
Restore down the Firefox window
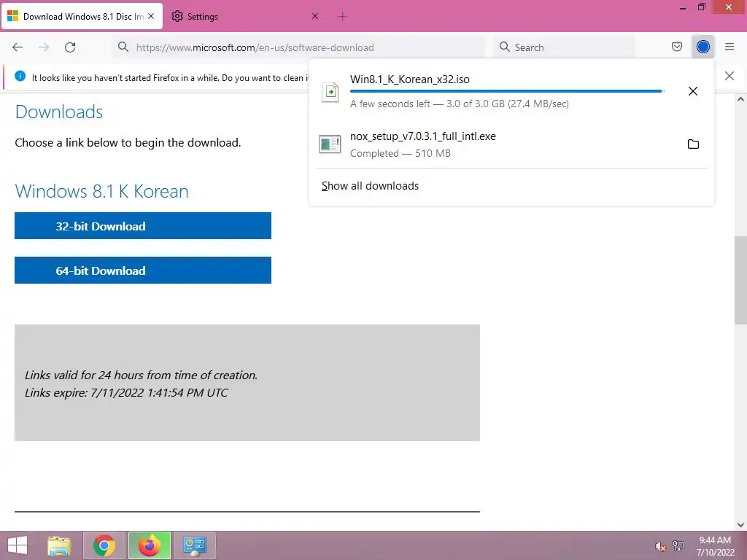click(x=701, y=7)
